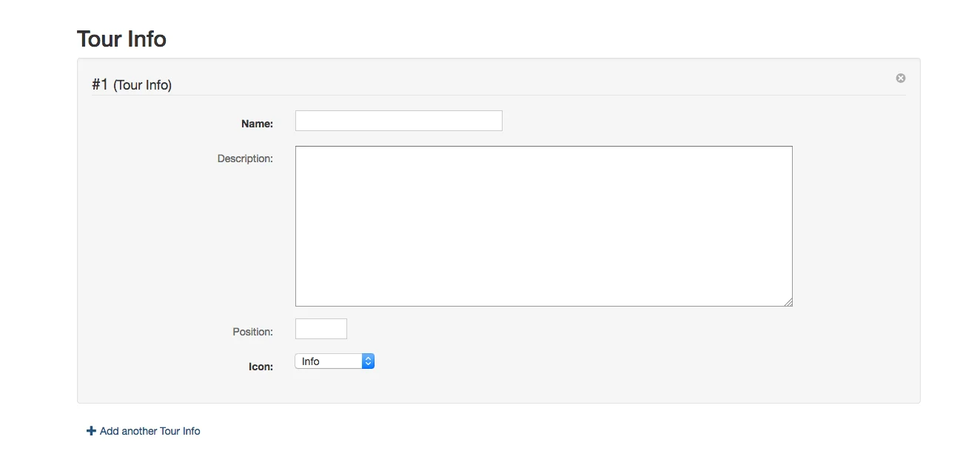Click the plus icon beside Add another Tour Info
The height and width of the screenshot is (451, 980).
(92, 431)
